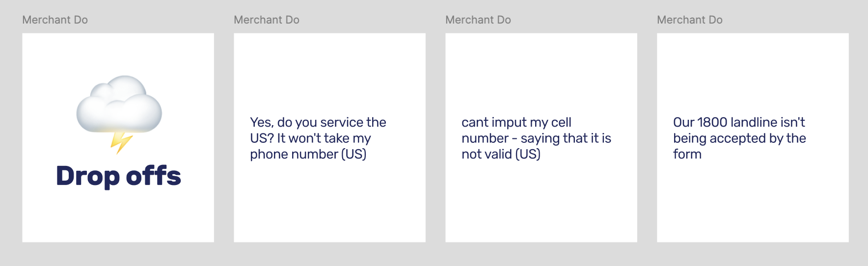Click "US? It won't take my" text line
The height and width of the screenshot is (266, 868).
point(310,138)
